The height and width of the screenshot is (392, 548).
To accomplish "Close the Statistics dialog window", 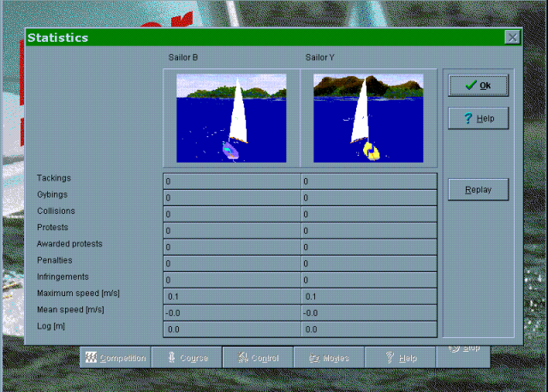I will 511,38.
